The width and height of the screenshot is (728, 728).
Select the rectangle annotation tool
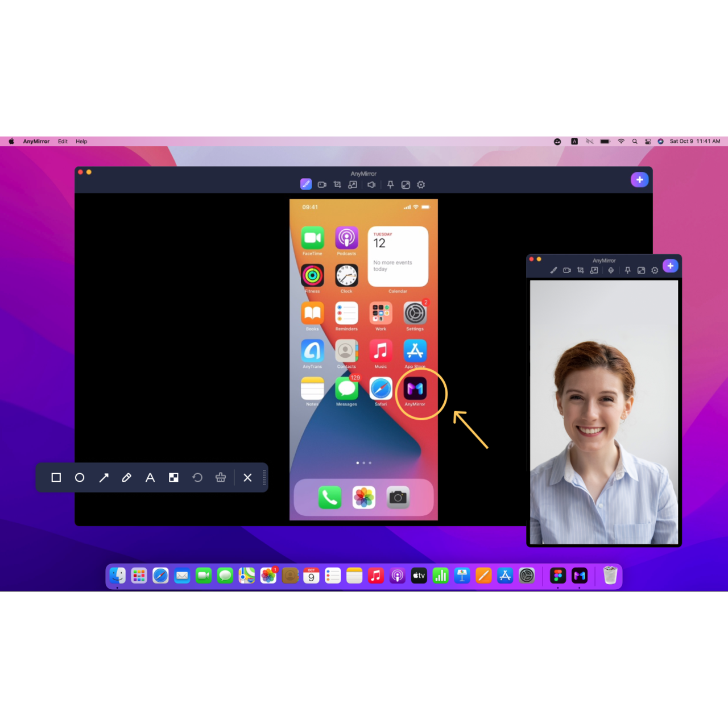56,478
